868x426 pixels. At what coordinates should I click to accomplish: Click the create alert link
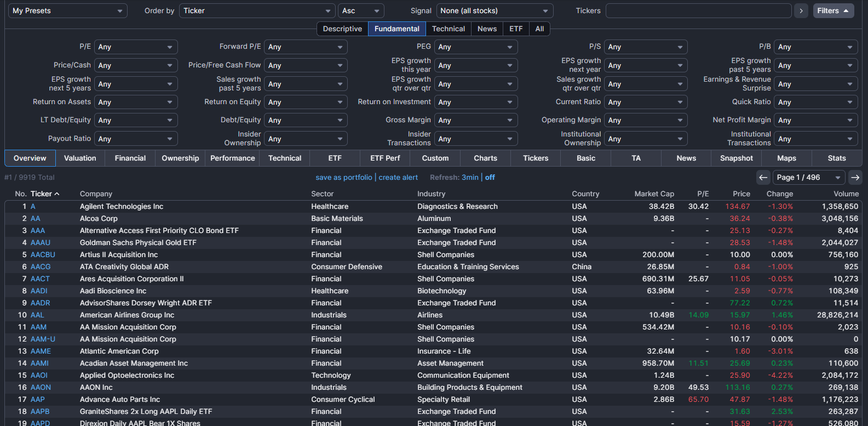point(398,178)
